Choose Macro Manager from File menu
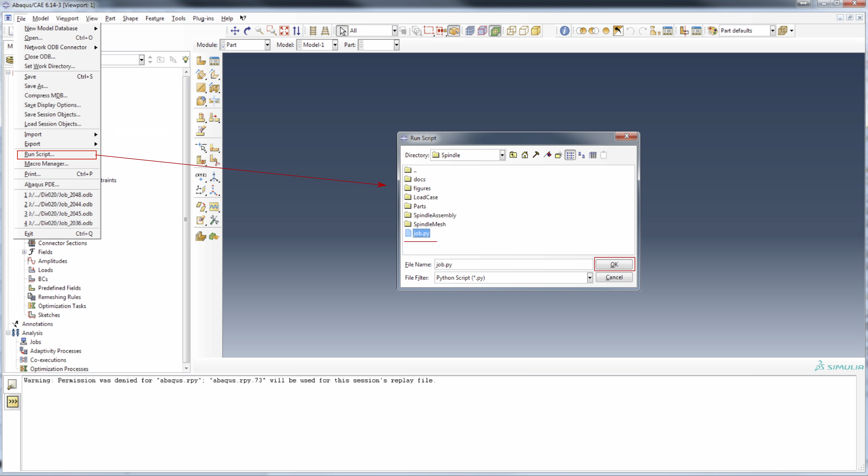Image resolution: width=868 pixels, height=476 pixels. [46, 164]
